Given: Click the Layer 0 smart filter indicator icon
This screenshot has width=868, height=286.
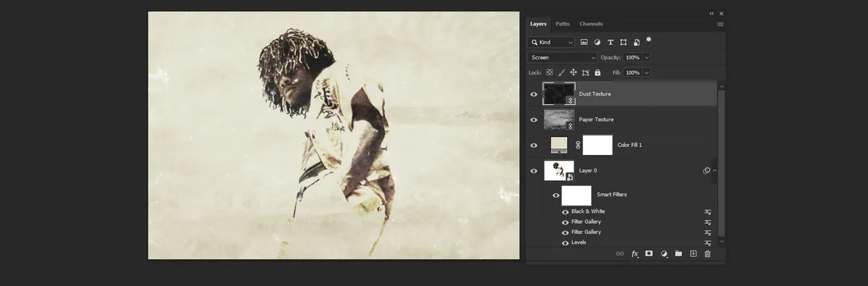Looking at the screenshot, I should point(706,171).
